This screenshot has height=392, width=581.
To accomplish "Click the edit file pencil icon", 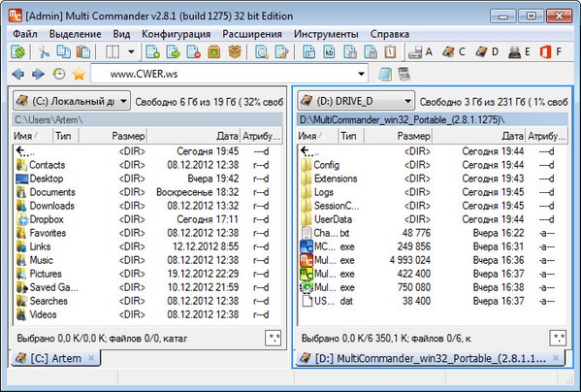I will (282, 51).
